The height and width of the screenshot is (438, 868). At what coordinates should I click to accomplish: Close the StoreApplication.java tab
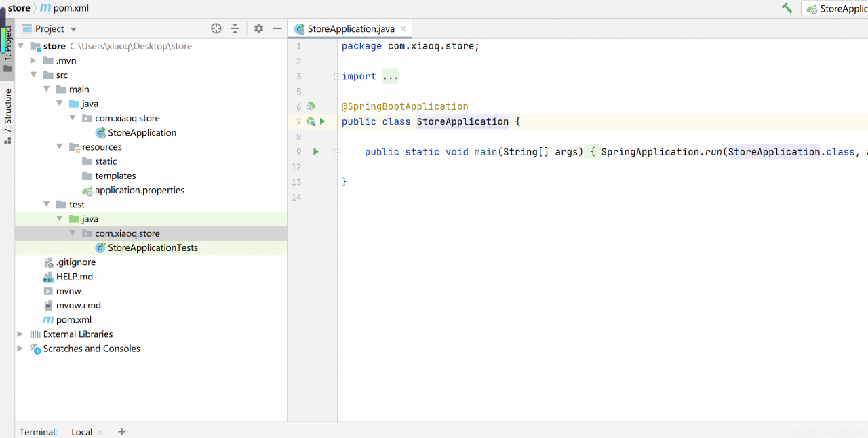[403, 28]
